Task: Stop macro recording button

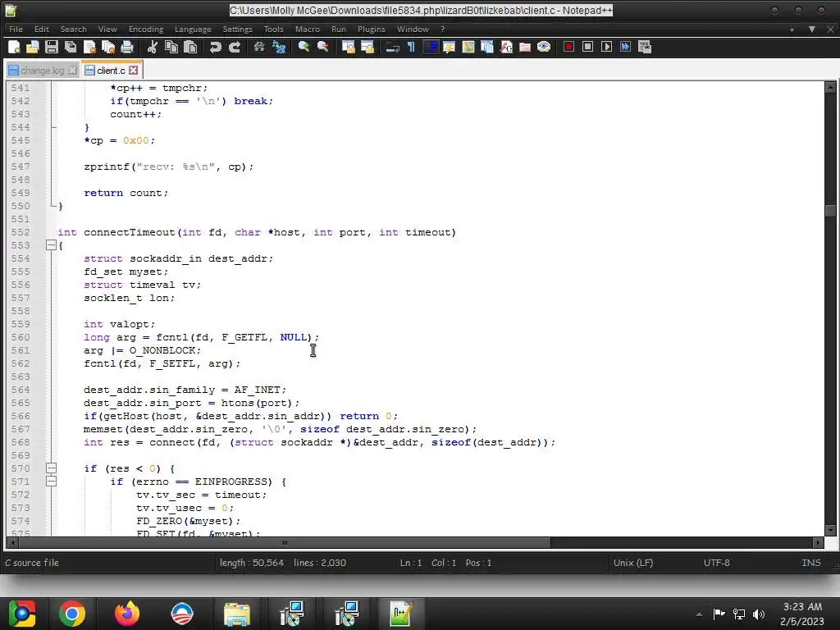Action: point(587,47)
